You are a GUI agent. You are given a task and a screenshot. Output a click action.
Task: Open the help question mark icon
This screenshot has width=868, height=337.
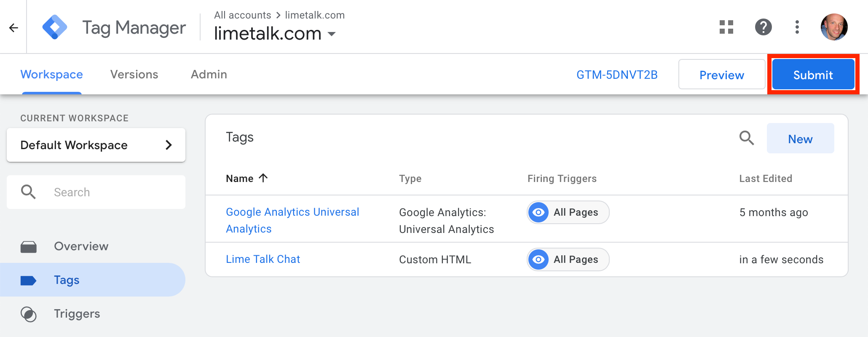tap(764, 27)
